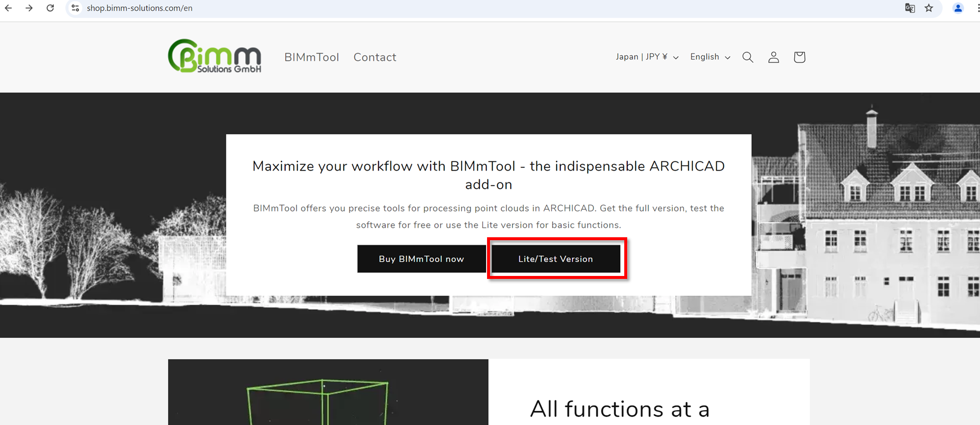Click the Buy BIMmTool now button
980x425 pixels.
click(x=421, y=259)
